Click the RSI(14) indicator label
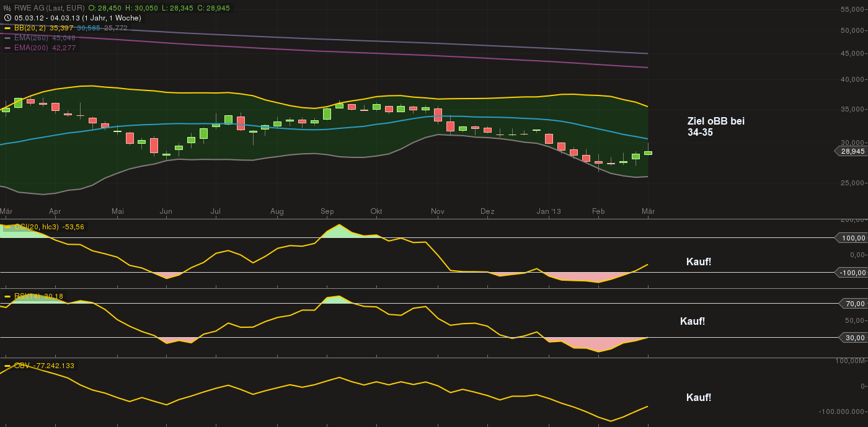 [29, 296]
